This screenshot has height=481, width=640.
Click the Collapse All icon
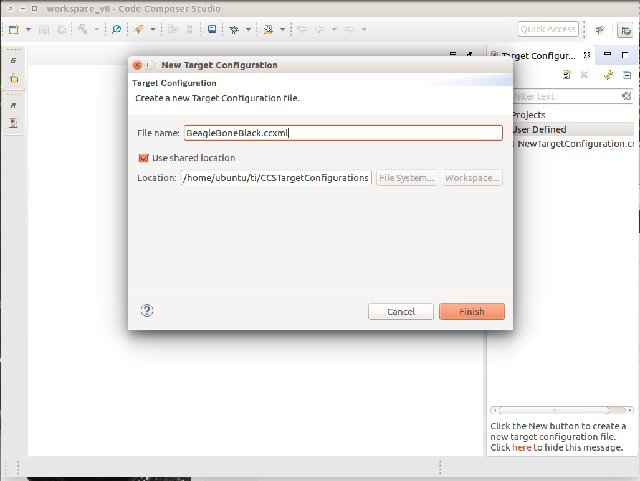[627, 75]
